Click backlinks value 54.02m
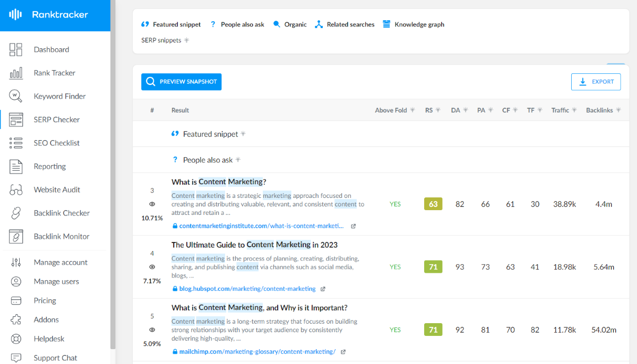637x364 pixels. 604,330
